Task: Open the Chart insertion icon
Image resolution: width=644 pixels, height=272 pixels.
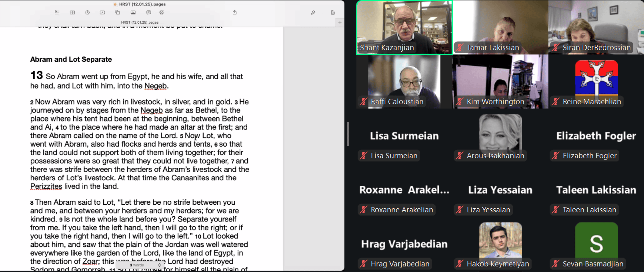Action: [x=87, y=12]
